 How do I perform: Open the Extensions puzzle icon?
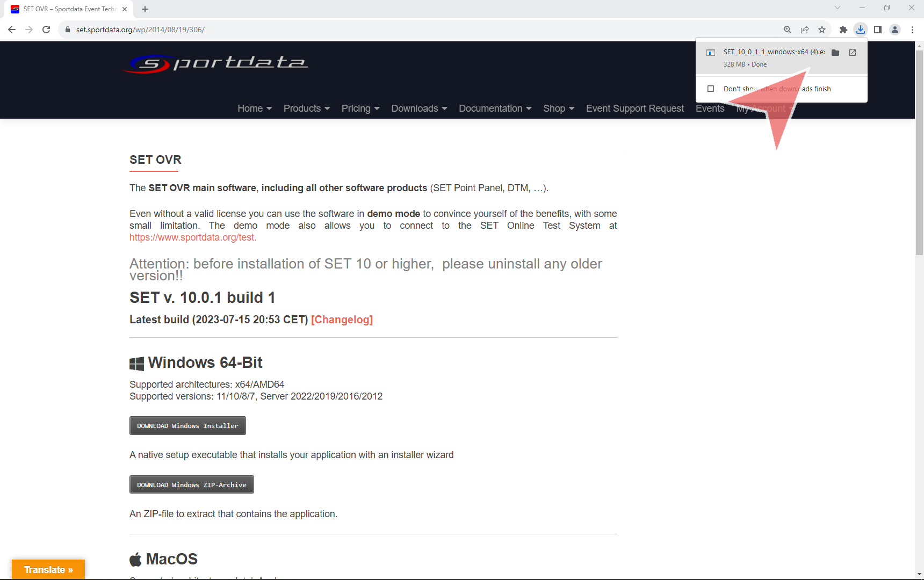coord(843,30)
